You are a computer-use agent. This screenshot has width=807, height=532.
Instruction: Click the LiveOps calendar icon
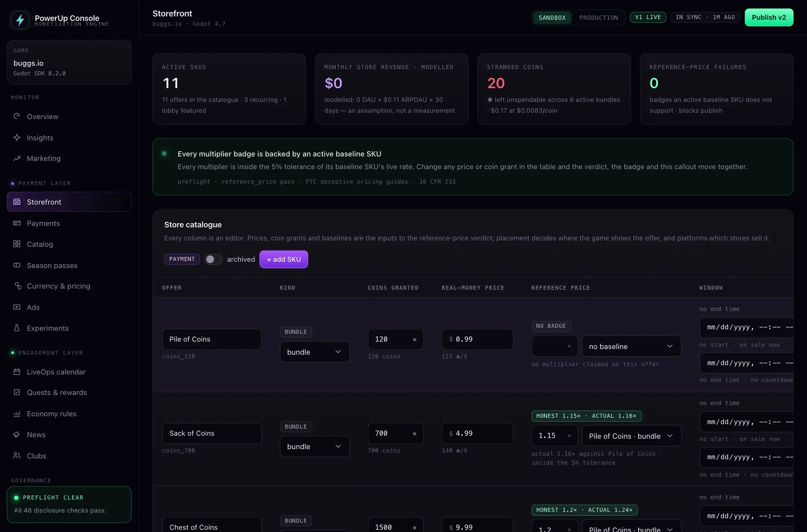[17, 372]
